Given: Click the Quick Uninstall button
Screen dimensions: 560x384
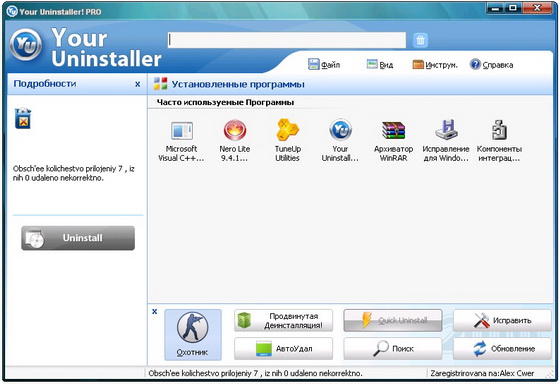Looking at the screenshot, I should tap(393, 320).
